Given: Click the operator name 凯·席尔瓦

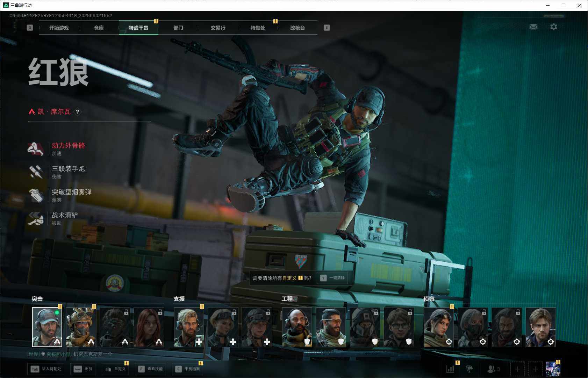Looking at the screenshot, I should coord(54,112).
